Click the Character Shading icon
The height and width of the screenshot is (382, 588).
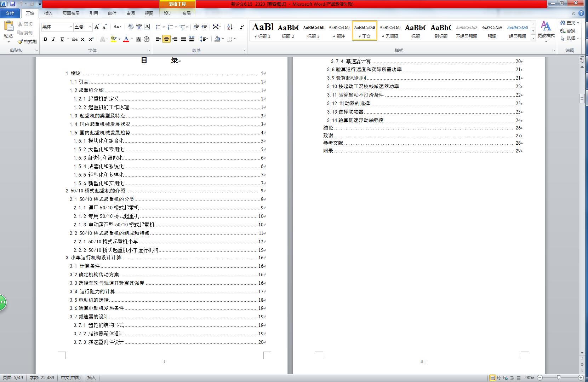click(x=139, y=39)
